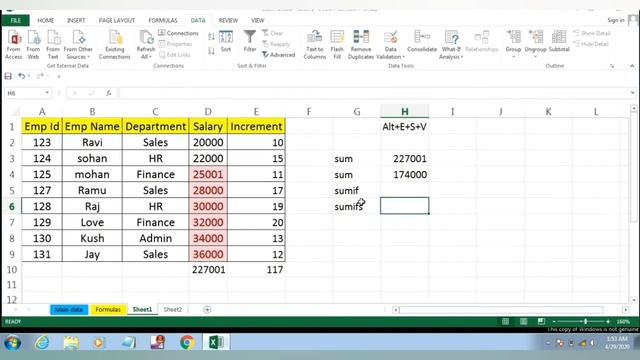Open the Sort dialog icon
Screen dimensions: 640x360
tap(226, 41)
